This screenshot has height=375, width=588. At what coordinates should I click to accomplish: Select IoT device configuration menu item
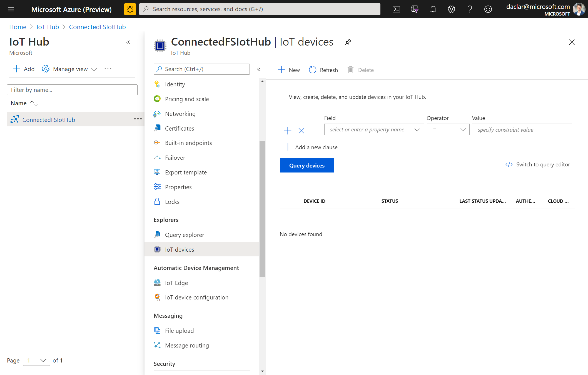tap(197, 297)
